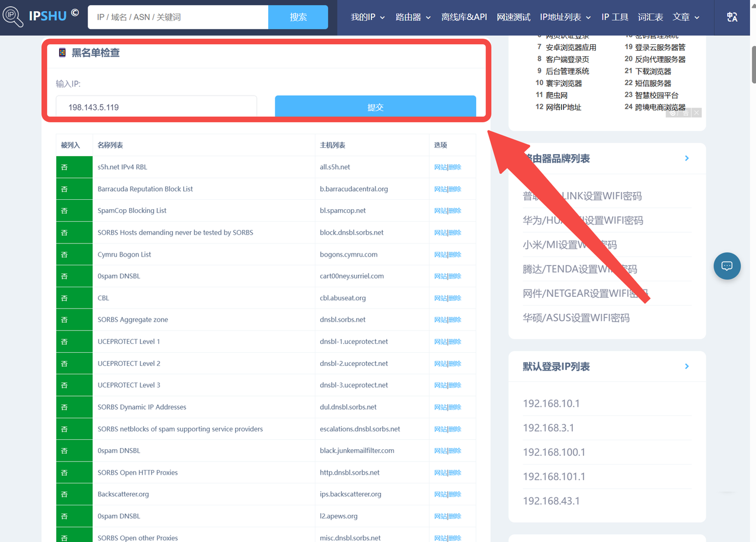Open the 网速测试 menu item
The width and height of the screenshot is (756, 542).
(x=513, y=17)
